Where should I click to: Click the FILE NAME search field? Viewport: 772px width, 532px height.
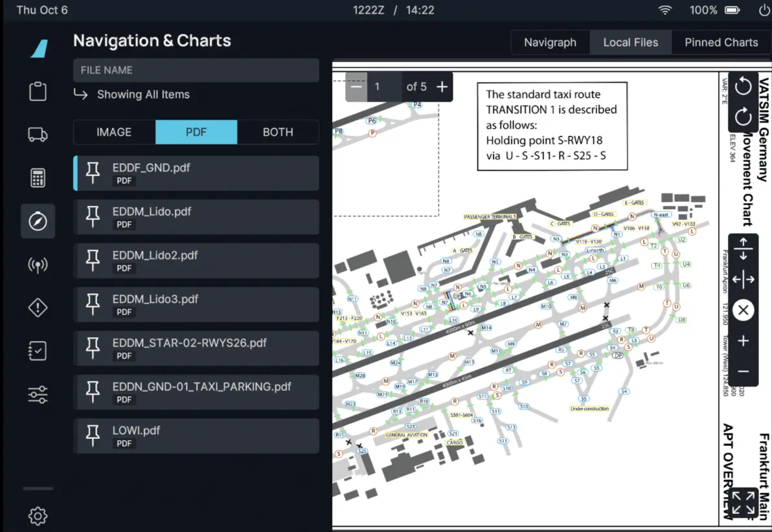[196, 71]
